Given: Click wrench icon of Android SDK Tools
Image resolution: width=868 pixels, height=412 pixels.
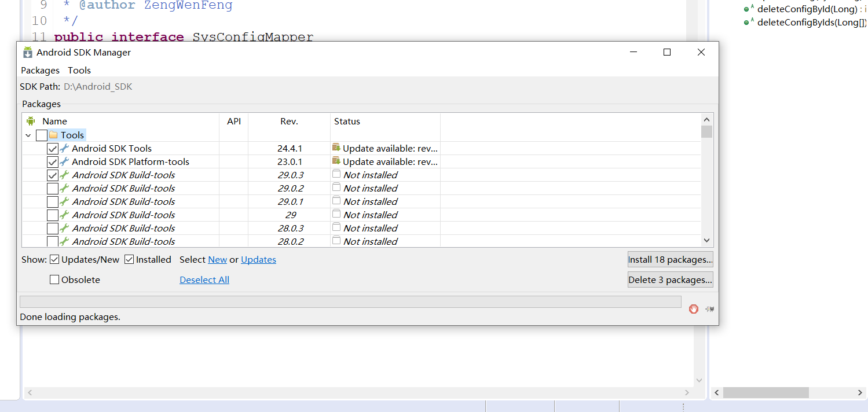Looking at the screenshot, I should [64, 148].
